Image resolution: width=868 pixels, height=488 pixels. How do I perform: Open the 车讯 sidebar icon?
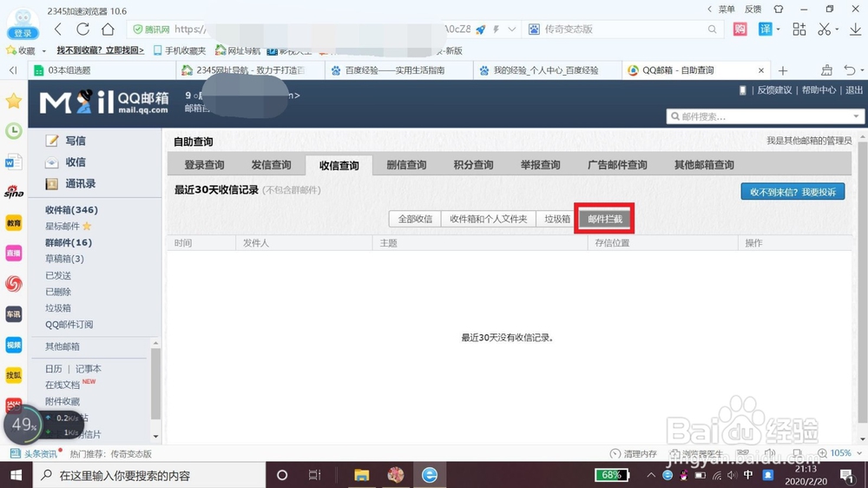tap(13, 314)
